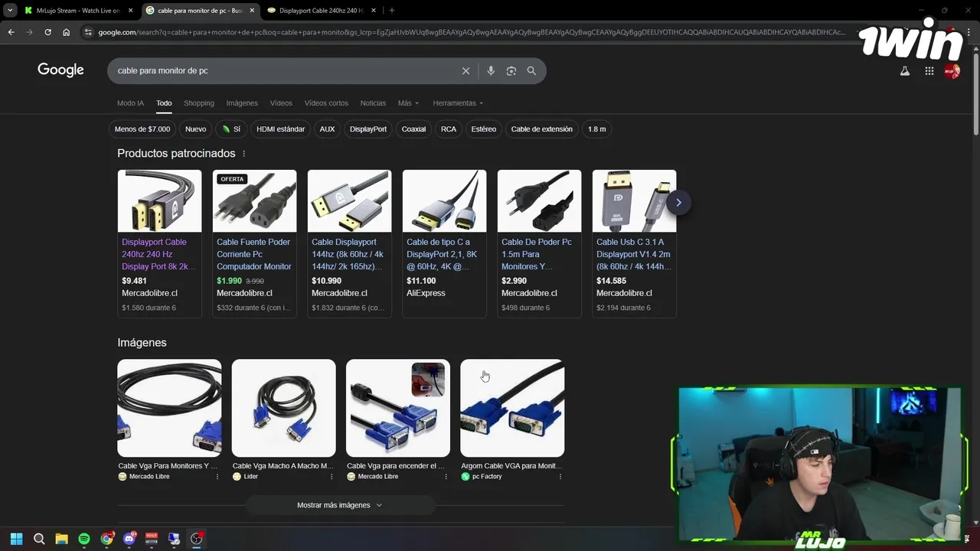Expand Herramientas tools dropdown
Screen dimensions: 980x551
(458, 103)
